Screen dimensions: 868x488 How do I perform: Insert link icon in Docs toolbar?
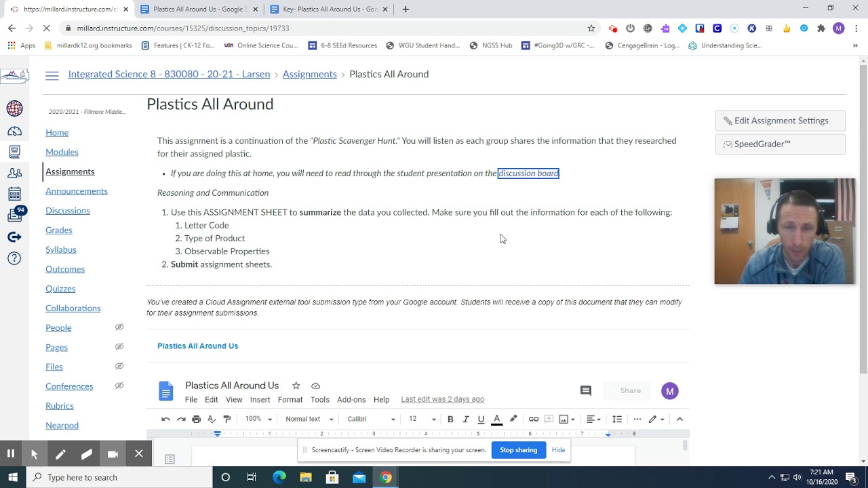[534, 419]
